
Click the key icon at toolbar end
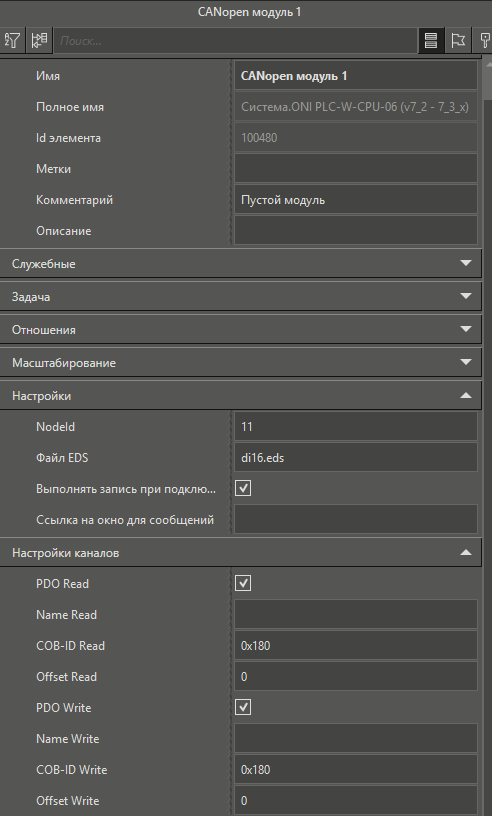[x=484, y=40]
